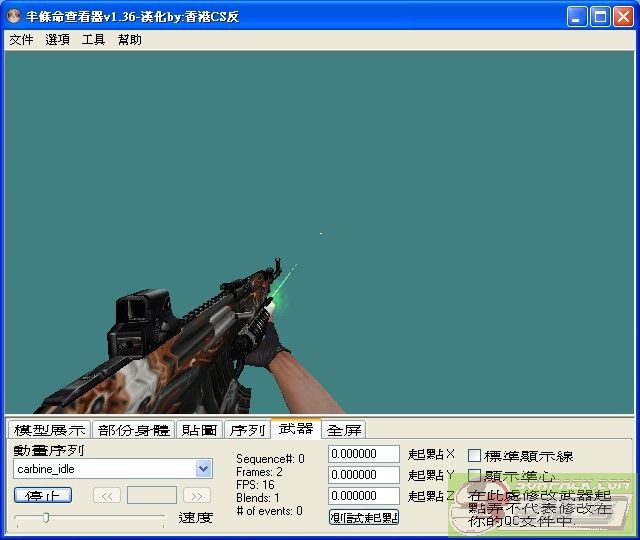
Task: Expand the carbine_idle animation sequence dropdown
Action: pyautogui.click(x=204, y=468)
